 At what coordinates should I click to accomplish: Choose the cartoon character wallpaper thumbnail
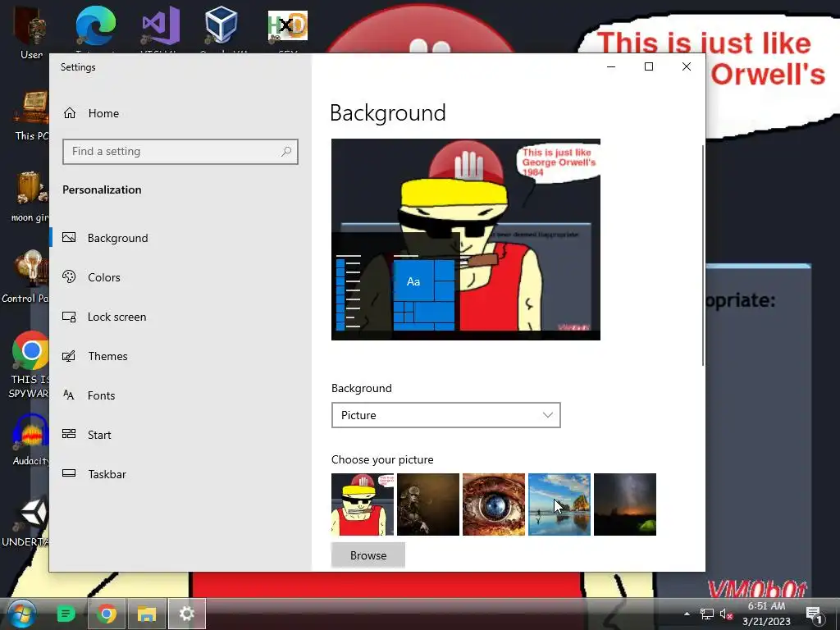pyautogui.click(x=363, y=504)
